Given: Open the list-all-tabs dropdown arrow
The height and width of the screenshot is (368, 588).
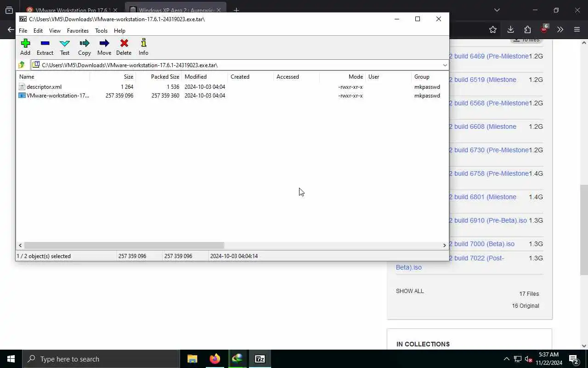Looking at the screenshot, I should coord(497,10).
